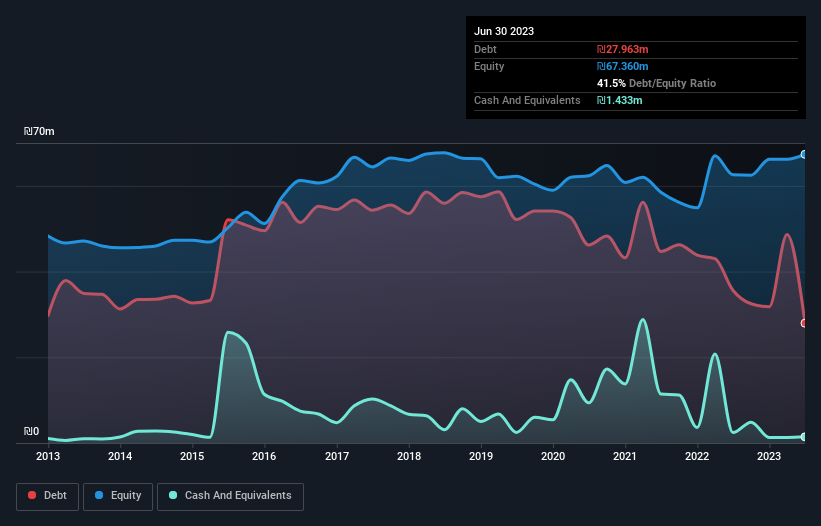Select the 2013 x-axis label

(48, 456)
